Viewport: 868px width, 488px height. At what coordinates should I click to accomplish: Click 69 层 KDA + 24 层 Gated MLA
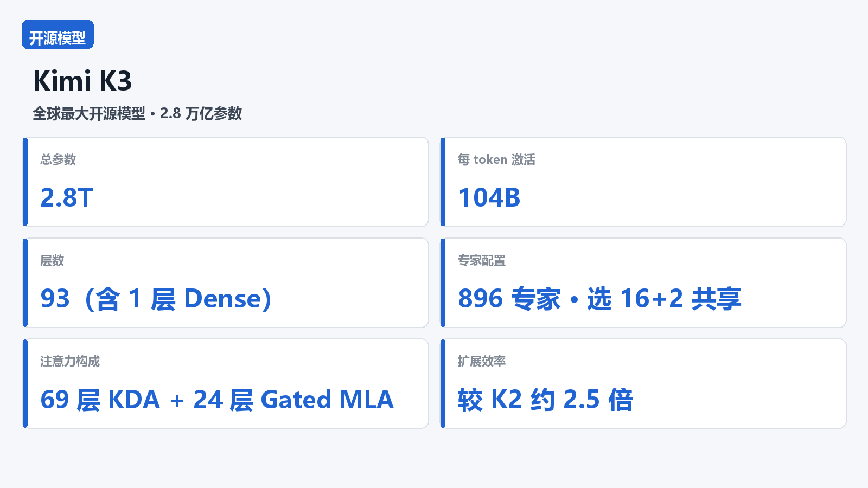coord(217,400)
